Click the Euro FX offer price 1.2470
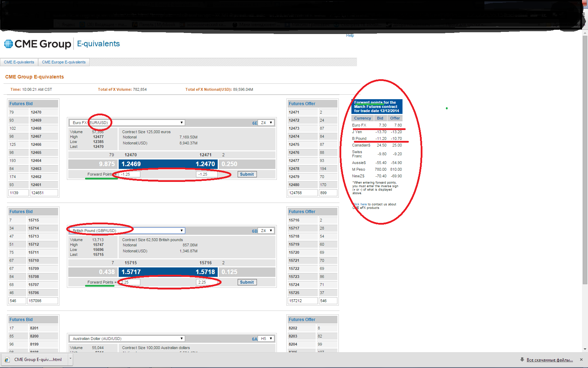588x368 pixels. [x=205, y=164]
